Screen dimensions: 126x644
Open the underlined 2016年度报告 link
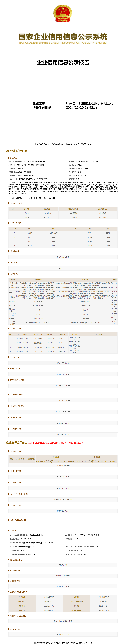[x=18, y=520]
